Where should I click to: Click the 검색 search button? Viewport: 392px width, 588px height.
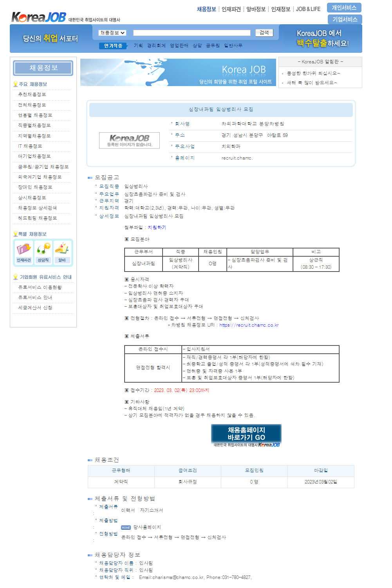coord(264,33)
